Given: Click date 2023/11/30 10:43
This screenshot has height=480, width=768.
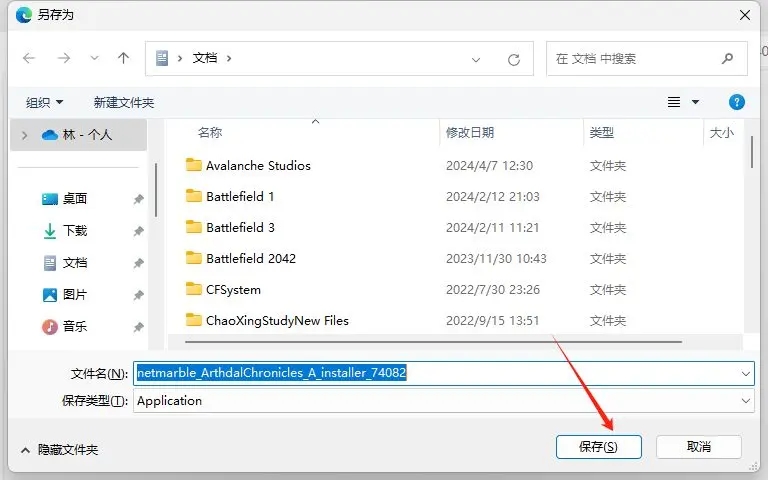Looking at the screenshot, I should pos(496,258).
